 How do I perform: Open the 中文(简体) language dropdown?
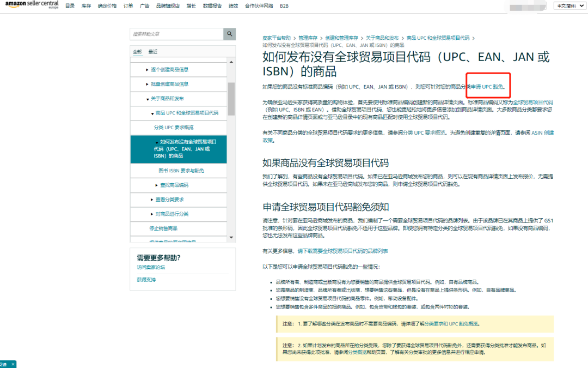(x=569, y=6)
